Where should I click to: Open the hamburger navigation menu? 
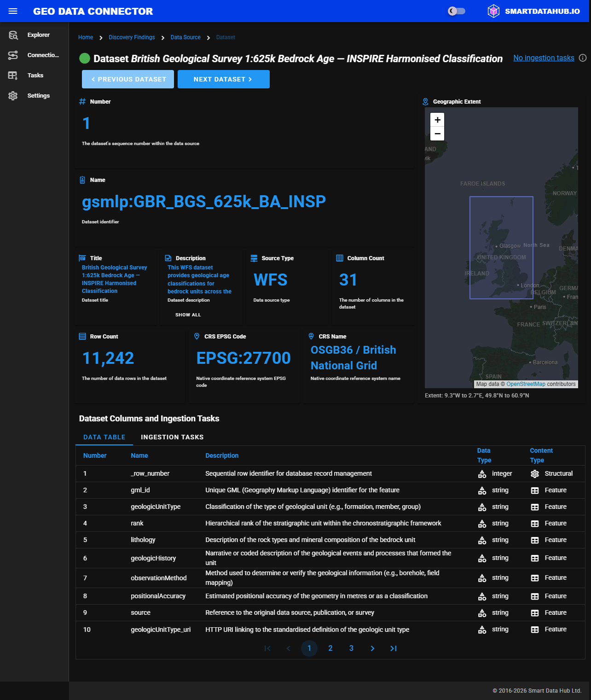(x=13, y=11)
